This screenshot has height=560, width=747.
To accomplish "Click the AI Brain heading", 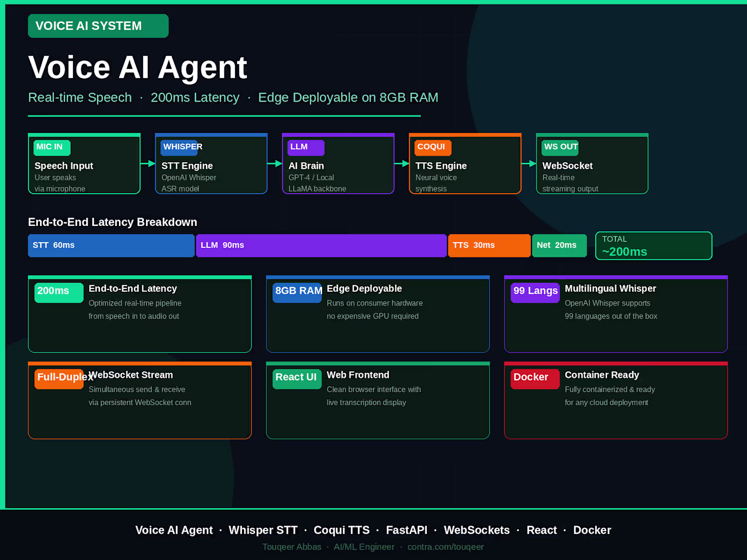I will pyautogui.click(x=306, y=166).
